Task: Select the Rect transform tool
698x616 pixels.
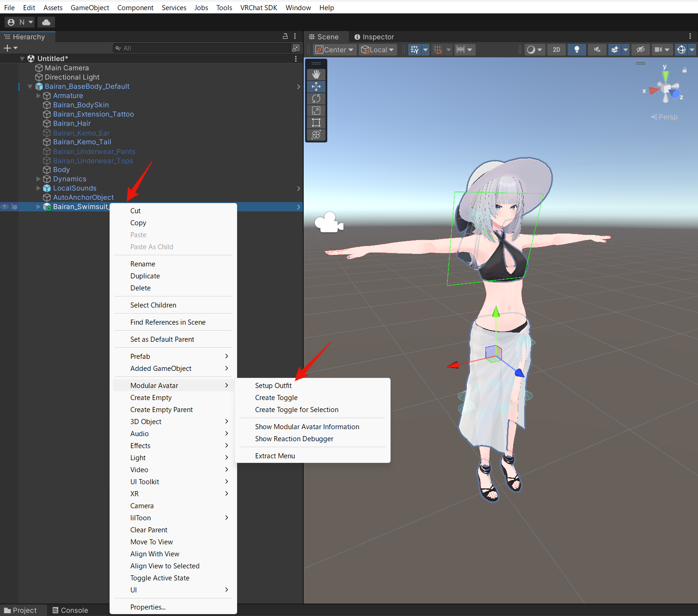Action: [316, 123]
